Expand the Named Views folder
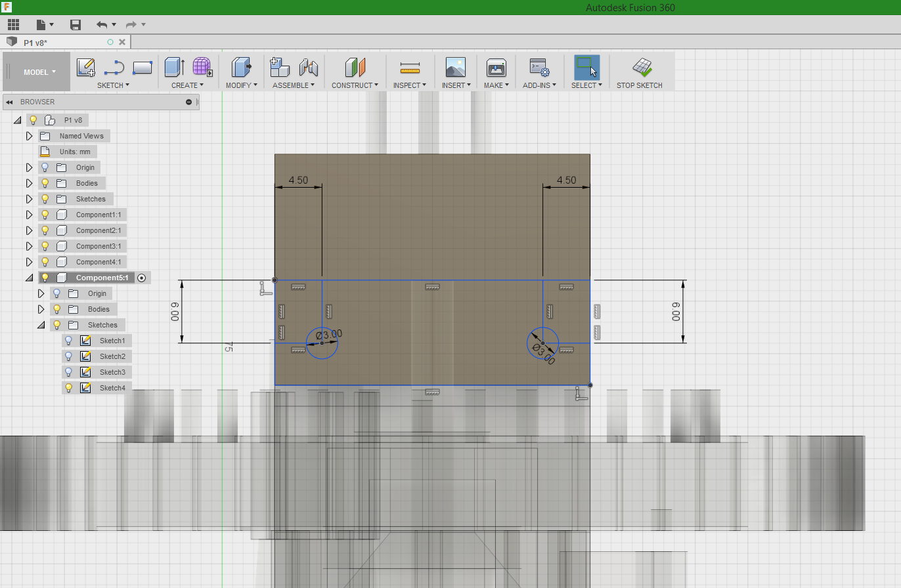The image size is (901, 588). [29, 136]
